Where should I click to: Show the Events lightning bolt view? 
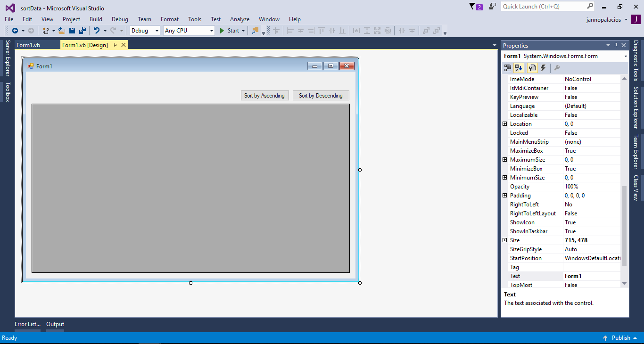pyautogui.click(x=543, y=68)
